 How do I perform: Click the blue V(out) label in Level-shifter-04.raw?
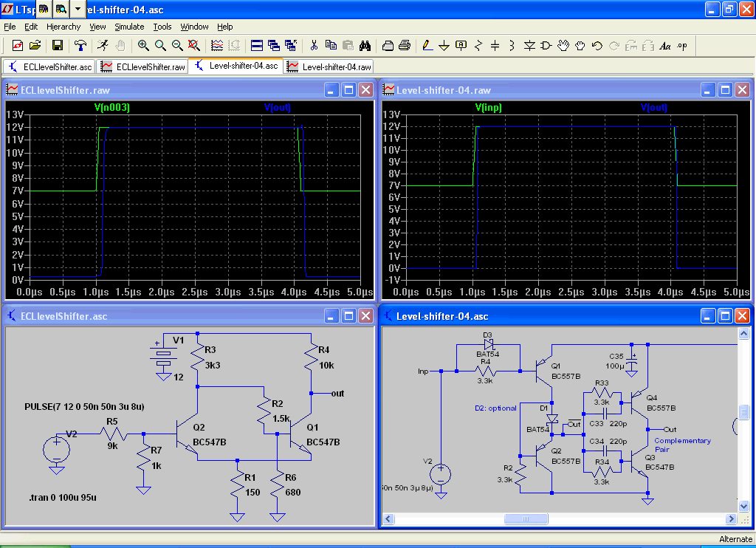click(654, 107)
